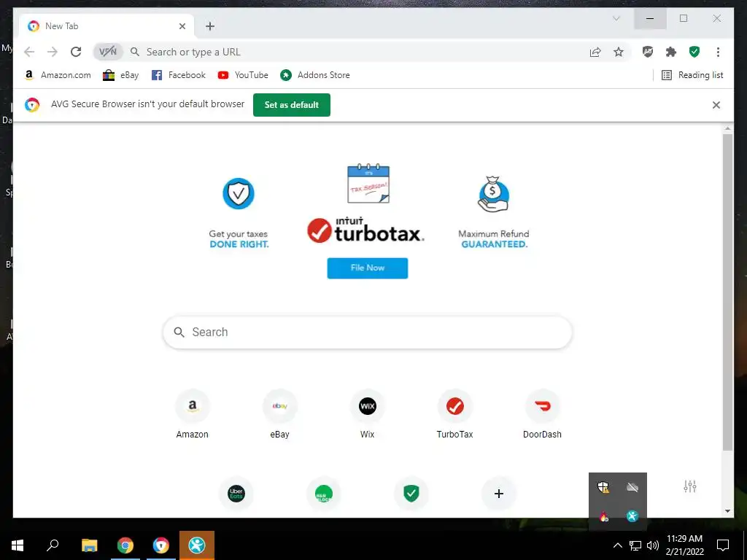Click the File Now TurboTax button

point(368,268)
